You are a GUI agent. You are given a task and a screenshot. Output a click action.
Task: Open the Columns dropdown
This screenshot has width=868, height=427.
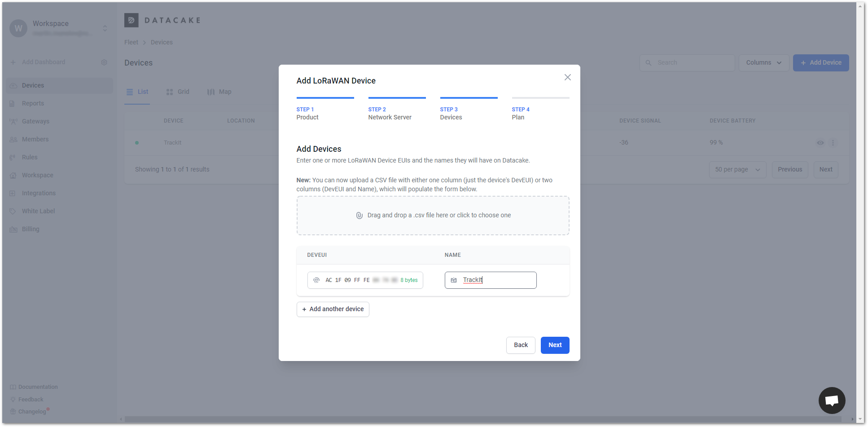coord(763,63)
